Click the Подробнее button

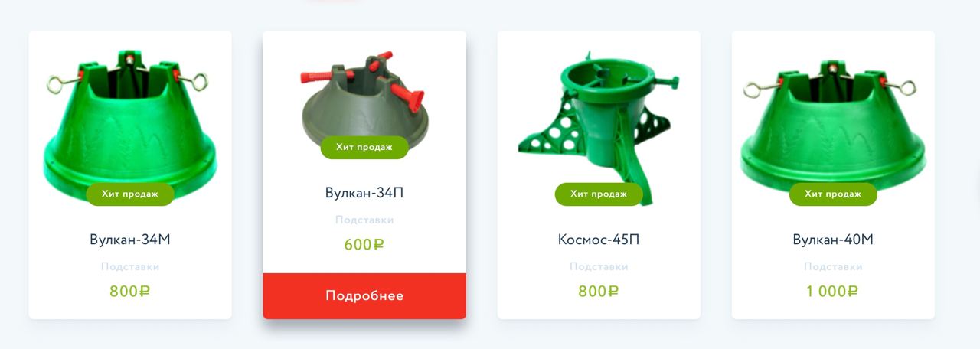pyautogui.click(x=364, y=296)
